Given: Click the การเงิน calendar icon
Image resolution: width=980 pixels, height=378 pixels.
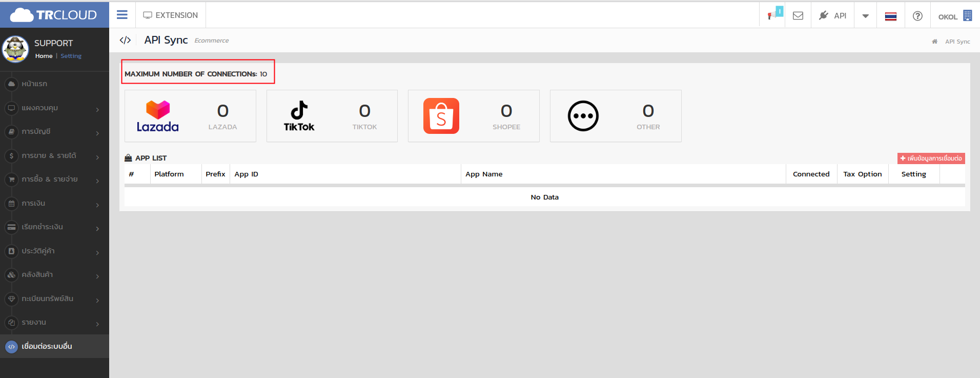Looking at the screenshot, I should [x=11, y=204].
